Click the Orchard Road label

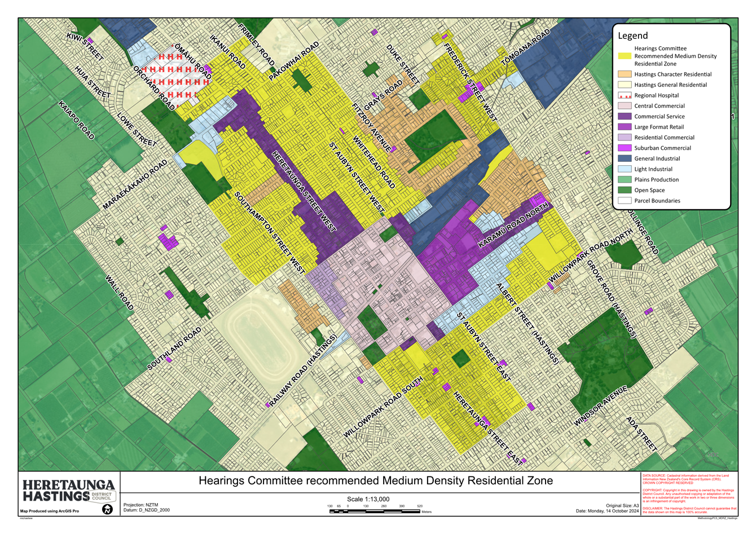(155, 88)
